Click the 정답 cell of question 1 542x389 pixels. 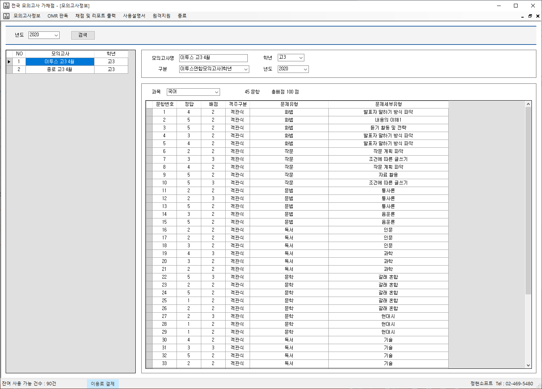point(188,112)
